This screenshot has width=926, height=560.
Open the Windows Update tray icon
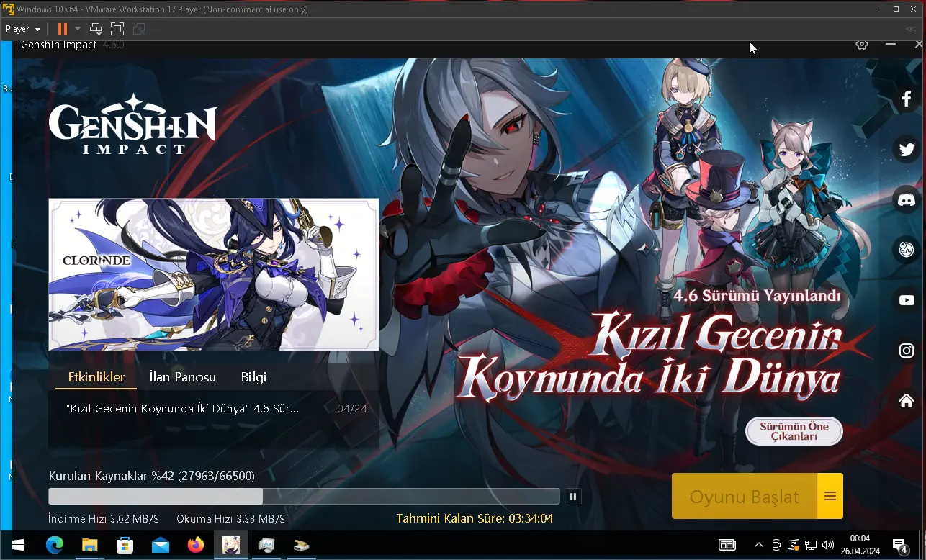click(x=794, y=545)
